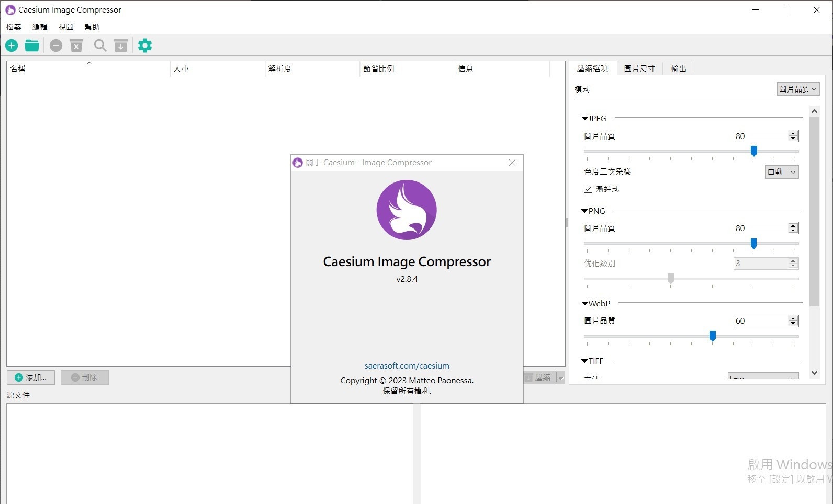Viewport: 833px width, 504px height.
Task: Click the magnifier preview icon
Action: point(100,45)
